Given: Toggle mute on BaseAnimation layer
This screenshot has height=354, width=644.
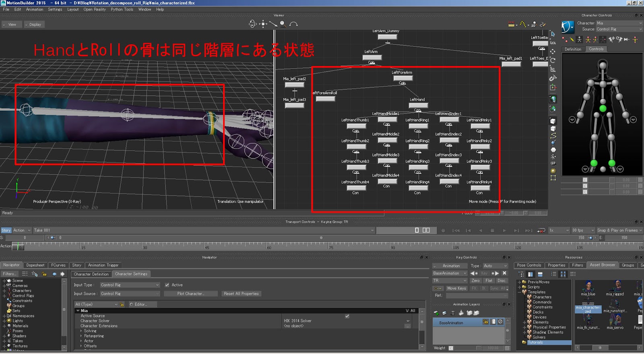Looking at the screenshot, I should tap(500, 322).
